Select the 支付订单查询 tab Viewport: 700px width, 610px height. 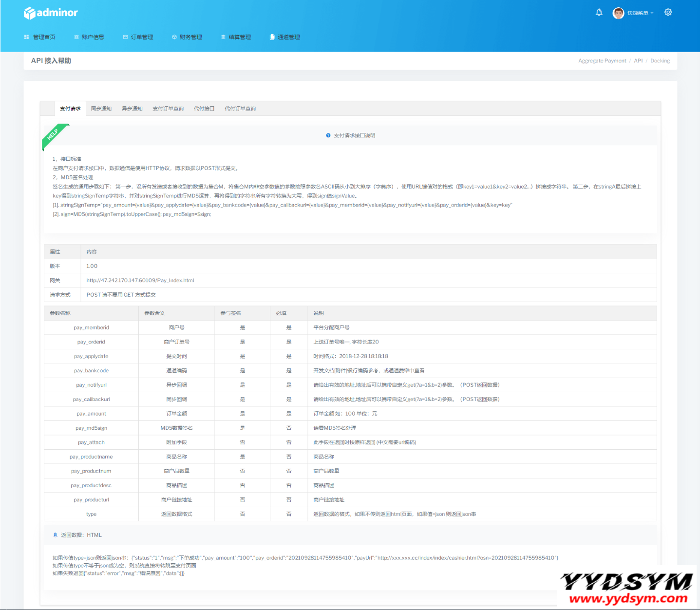click(x=168, y=109)
